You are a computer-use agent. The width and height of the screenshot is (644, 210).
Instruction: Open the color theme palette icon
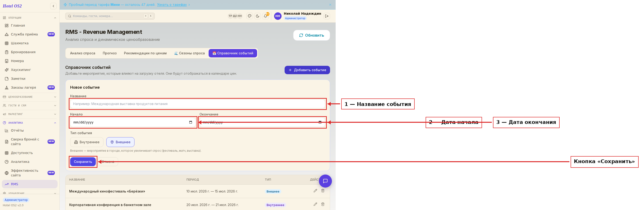pos(249,16)
